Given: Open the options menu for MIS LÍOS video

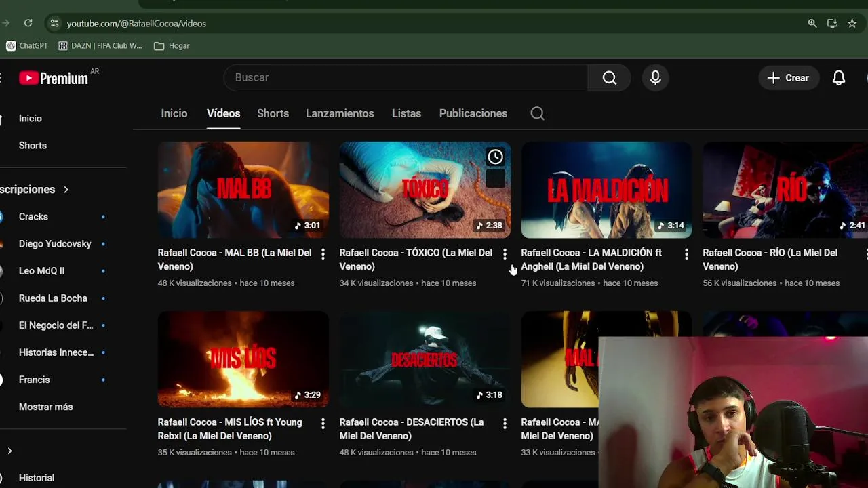Looking at the screenshot, I should pyautogui.click(x=323, y=424).
